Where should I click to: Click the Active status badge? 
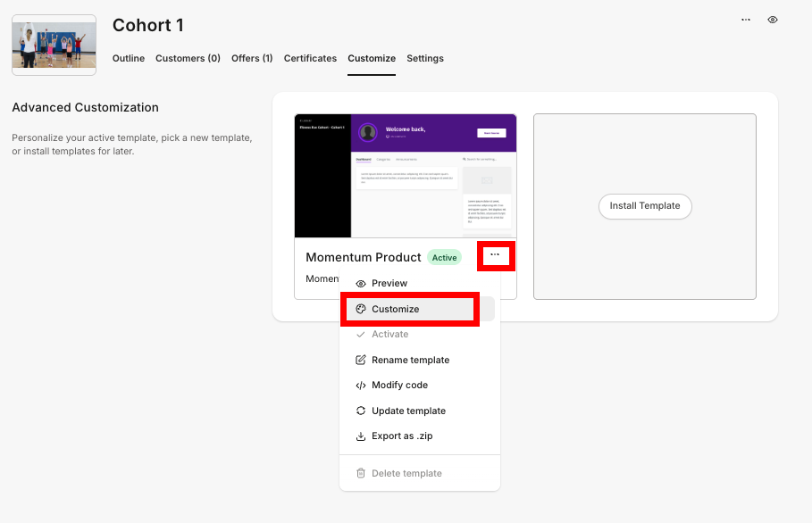(444, 258)
